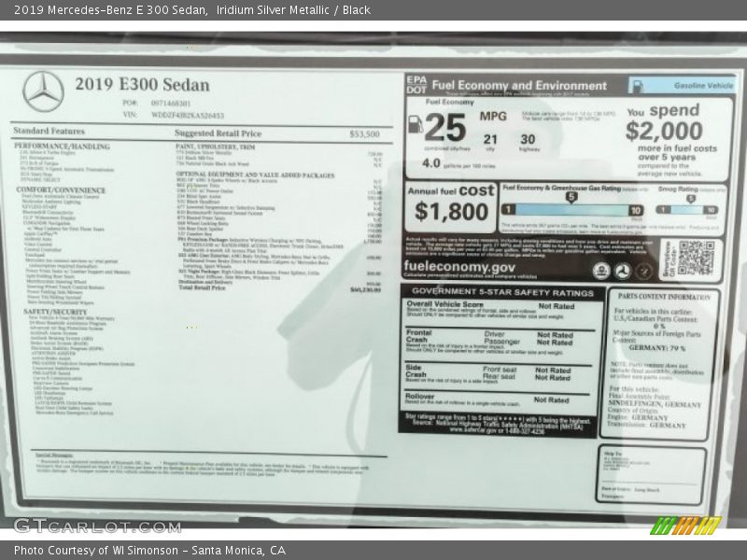Click the "Gasoline Vehicle" label
The height and width of the screenshot is (560, 747).
point(703,86)
